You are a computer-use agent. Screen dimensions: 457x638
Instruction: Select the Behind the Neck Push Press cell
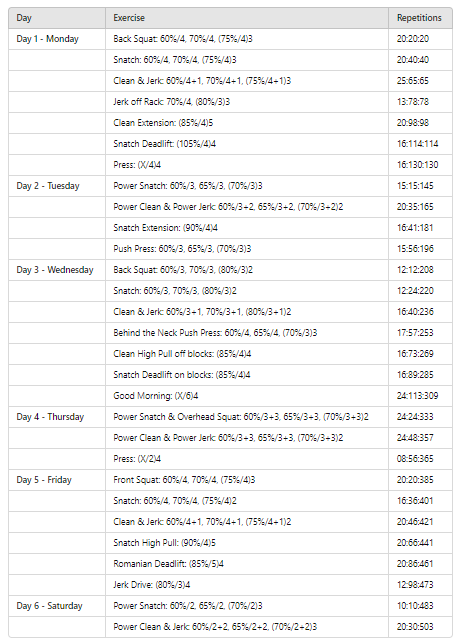(247, 333)
